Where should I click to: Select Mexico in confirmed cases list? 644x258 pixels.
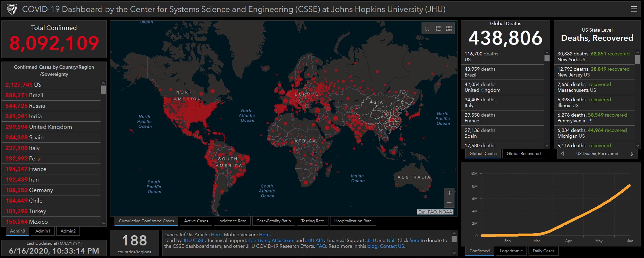(x=51, y=222)
